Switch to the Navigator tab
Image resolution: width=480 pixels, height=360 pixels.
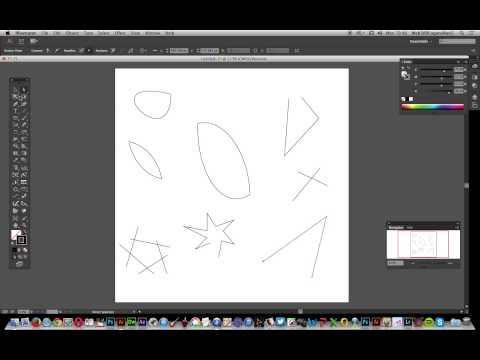tap(396, 227)
